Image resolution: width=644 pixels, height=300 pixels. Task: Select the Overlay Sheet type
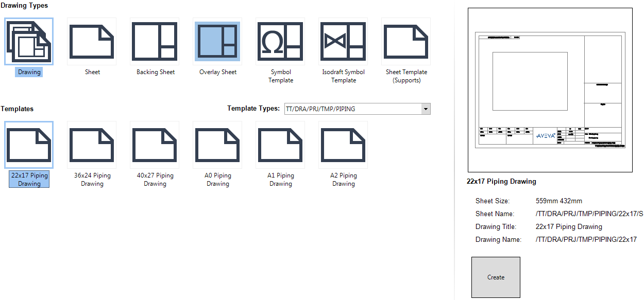point(217,42)
